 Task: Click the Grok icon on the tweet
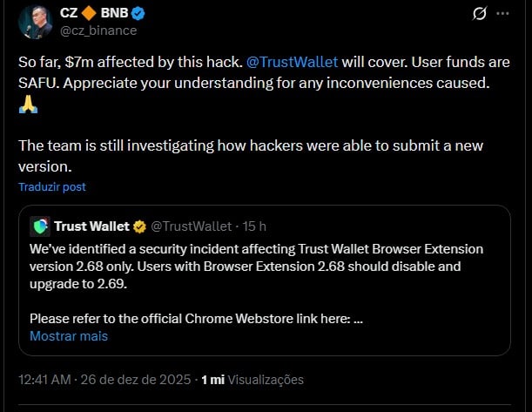pos(478,14)
